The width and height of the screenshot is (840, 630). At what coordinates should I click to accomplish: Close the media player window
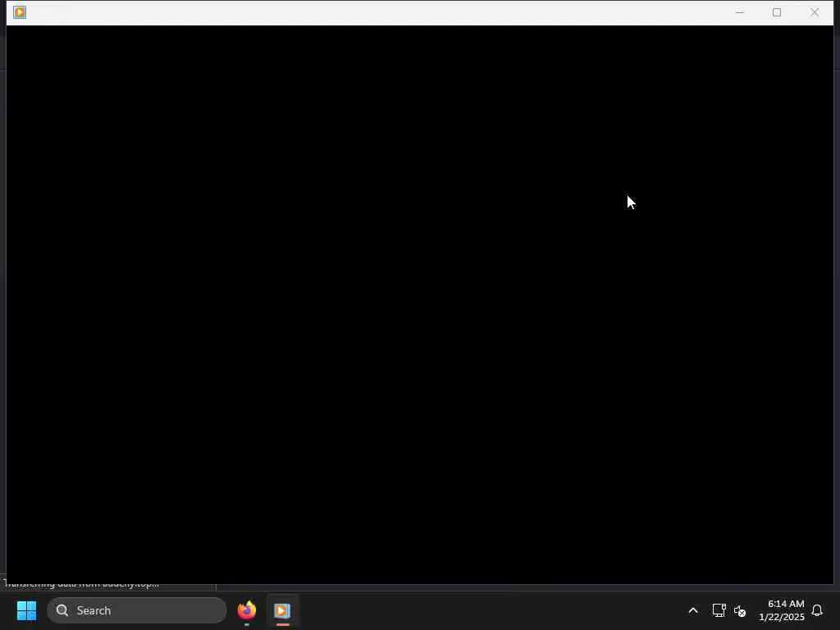click(815, 12)
